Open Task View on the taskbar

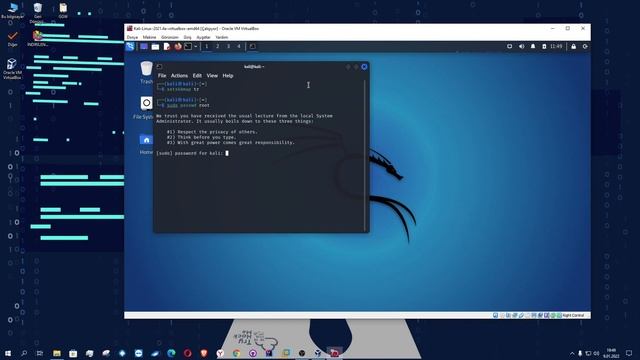(x=40, y=353)
